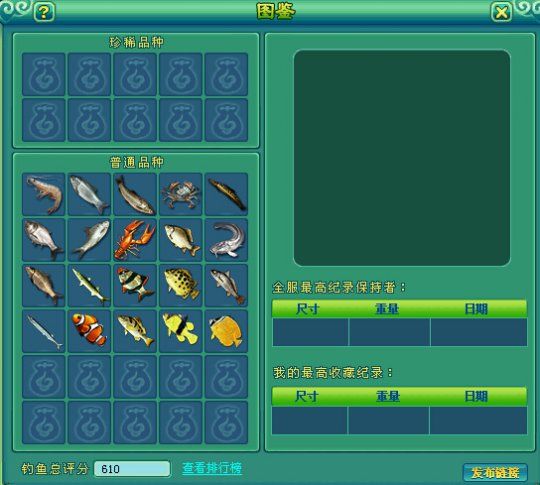Viewport: 540px width, 485px height.
Task: Choose the yellow spotted pufferfish icon
Action: (x=181, y=286)
